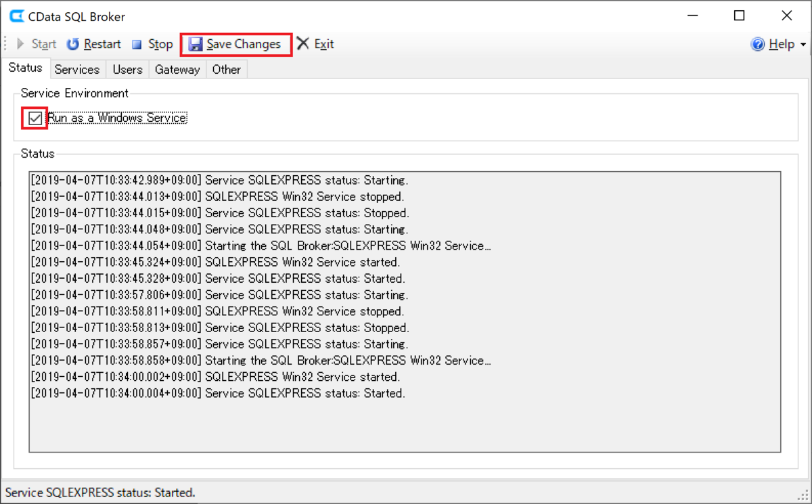Click log entry at 10:33:57.806 status Starting
The width and height of the screenshot is (812, 504).
tap(219, 295)
